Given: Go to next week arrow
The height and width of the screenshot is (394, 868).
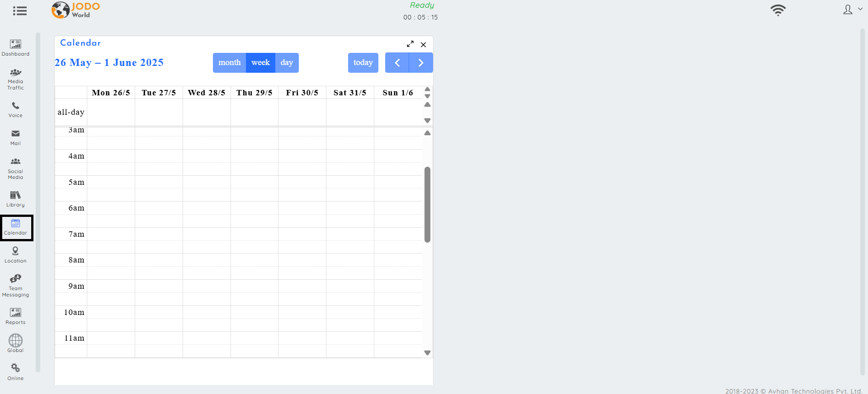Looking at the screenshot, I should [421, 63].
